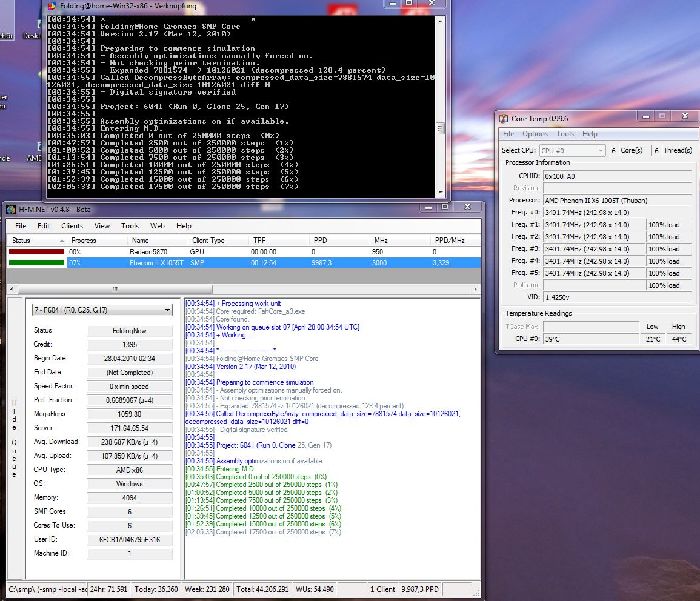Expand the Select CPU dropdown in Core Temp
Screen dimensions: 700x601
tap(601, 151)
